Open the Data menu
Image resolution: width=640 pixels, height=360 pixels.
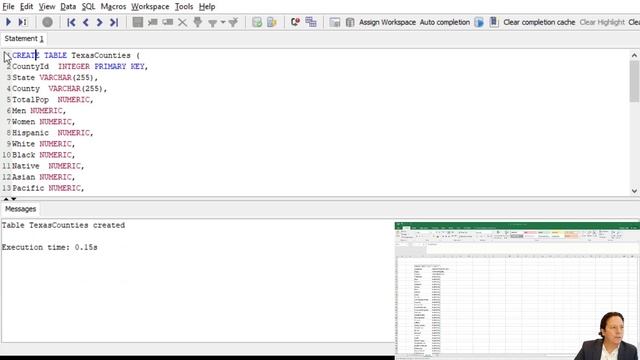coord(68,7)
